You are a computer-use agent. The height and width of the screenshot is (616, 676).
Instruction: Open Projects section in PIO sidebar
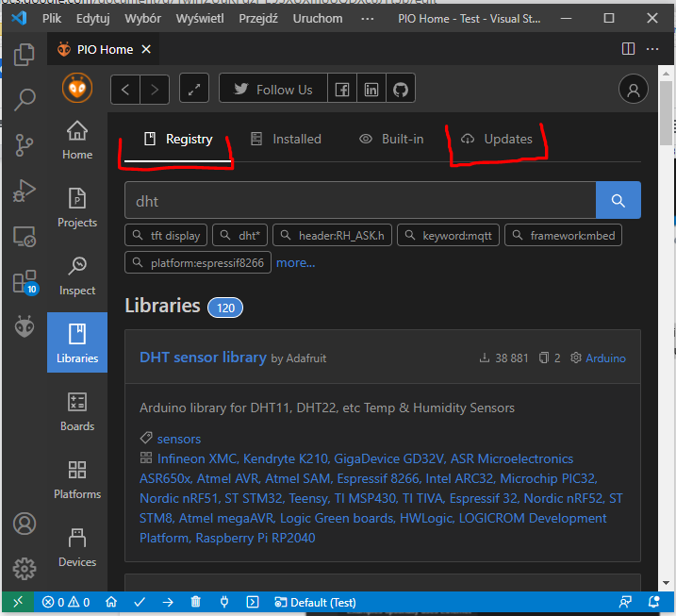(x=77, y=208)
